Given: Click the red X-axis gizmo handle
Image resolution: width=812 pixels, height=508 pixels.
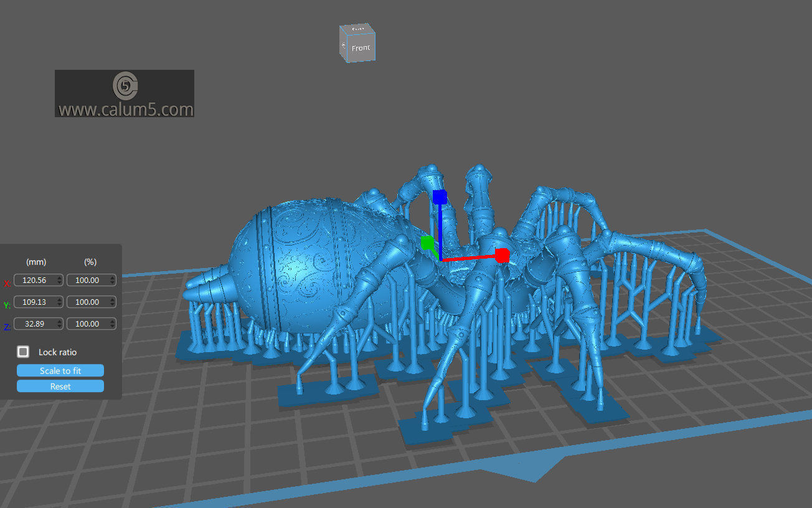Looking at the screenshot, I should (503, 254).
